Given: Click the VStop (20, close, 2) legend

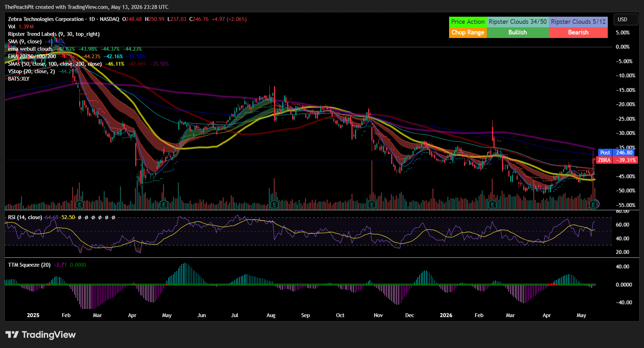Looking at the screenshot, I should pos(31,71).
